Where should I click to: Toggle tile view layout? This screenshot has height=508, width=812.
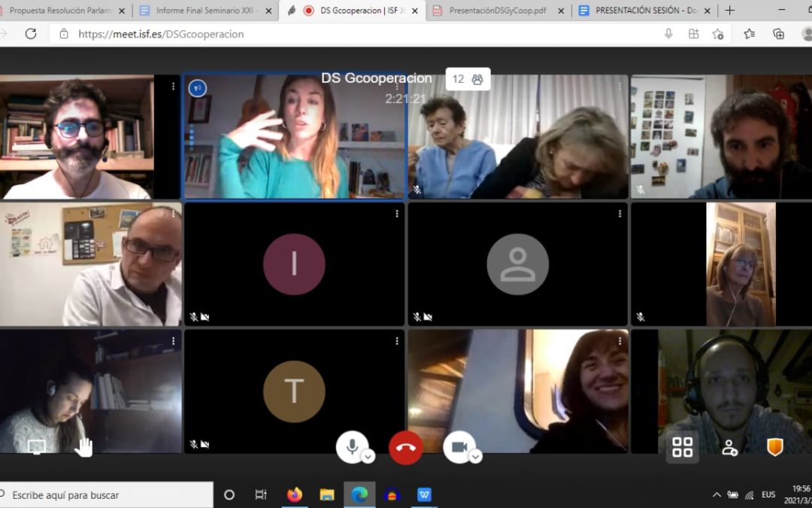pyautogui.click(x=682, y=448)
